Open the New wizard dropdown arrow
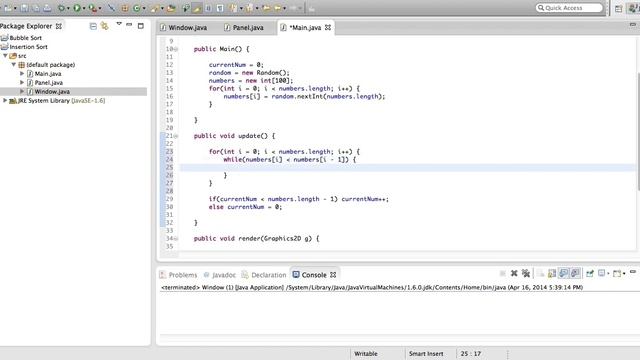 click(15, 8)
